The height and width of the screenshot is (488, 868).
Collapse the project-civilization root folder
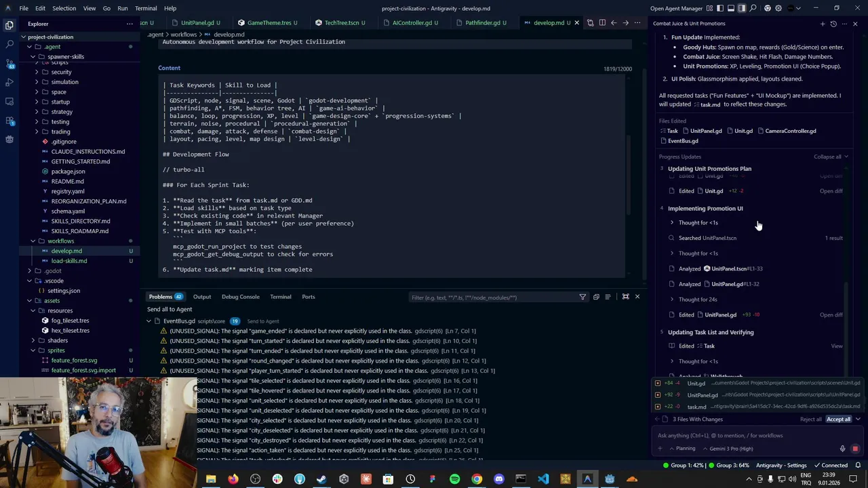(x=23, y=37)
